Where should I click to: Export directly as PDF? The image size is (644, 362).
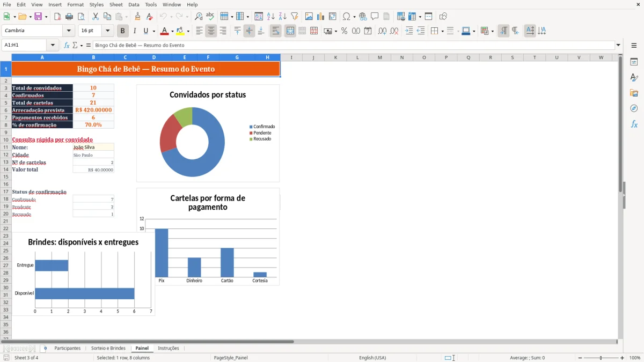pos(57,17)
